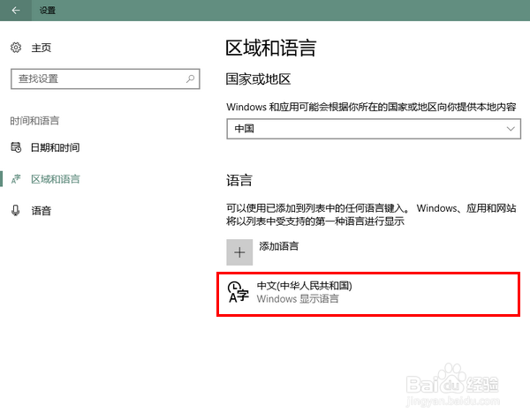Click the Windows 显示语言 subtitle text
Viewport: 530px width, 420px height.
point(298,299)
